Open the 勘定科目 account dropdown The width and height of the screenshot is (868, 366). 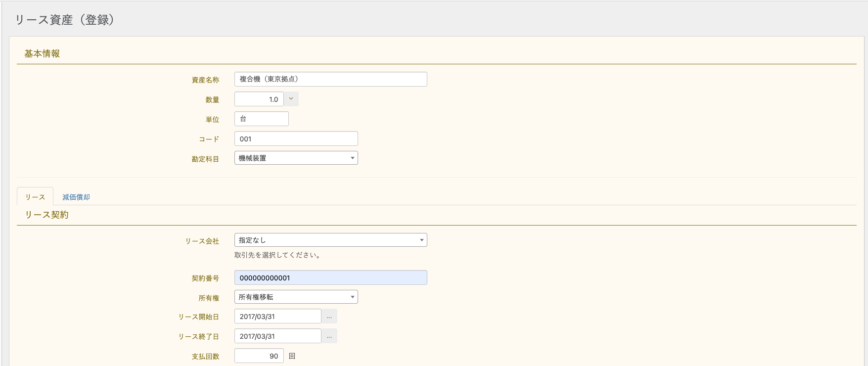(x=296, y=158)
